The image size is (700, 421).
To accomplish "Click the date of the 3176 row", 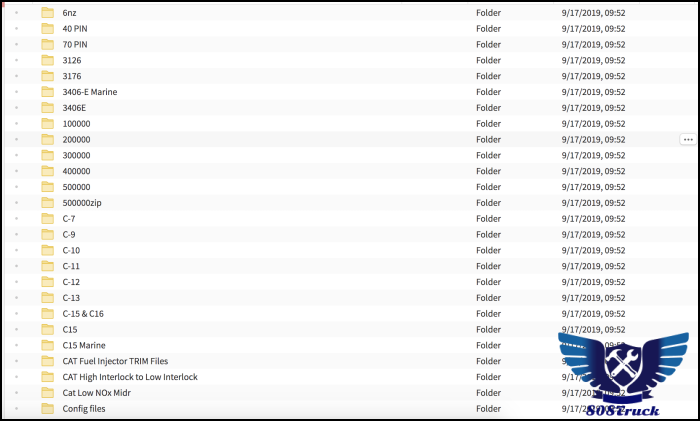I will [x=593, y=76].
